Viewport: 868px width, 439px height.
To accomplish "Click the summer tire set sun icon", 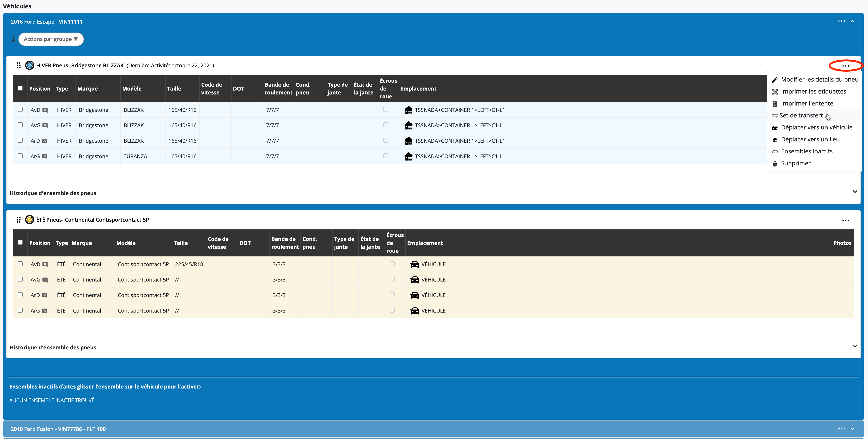I will [30, 220].
